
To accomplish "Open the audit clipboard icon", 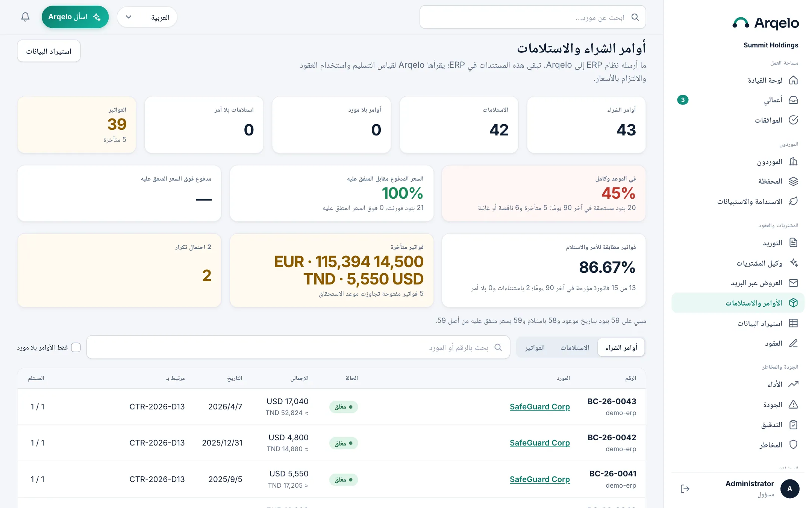I will pos(793,424).
